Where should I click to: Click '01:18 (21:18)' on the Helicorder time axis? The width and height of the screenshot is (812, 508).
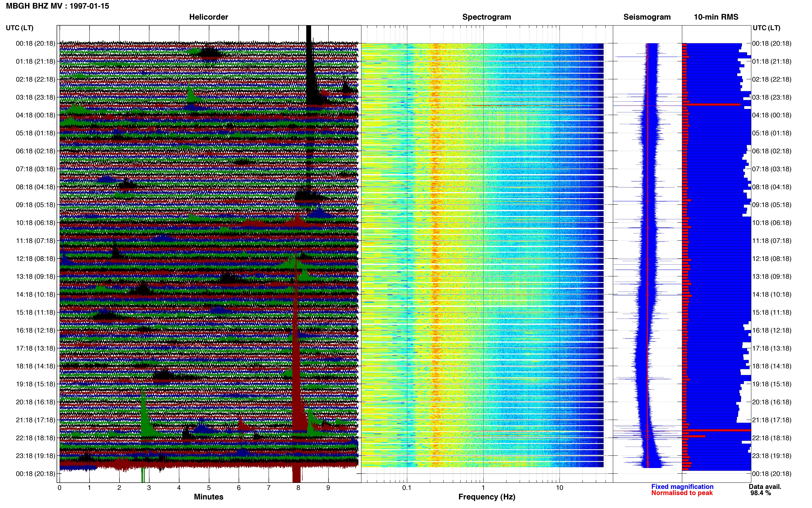click(x=36, y=61)
